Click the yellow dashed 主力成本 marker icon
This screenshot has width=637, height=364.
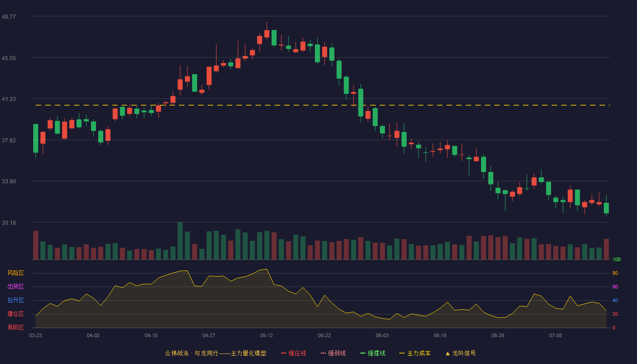[402, 353]
